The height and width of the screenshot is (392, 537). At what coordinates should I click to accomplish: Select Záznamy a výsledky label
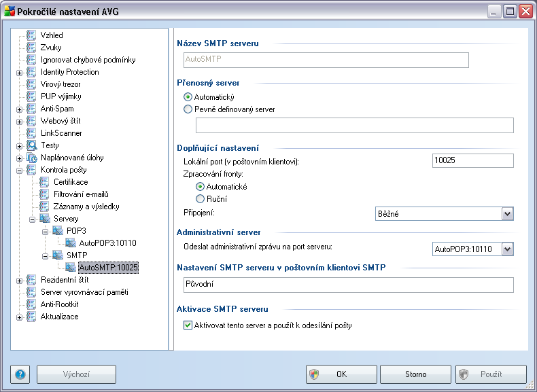[x=86, y=207]
